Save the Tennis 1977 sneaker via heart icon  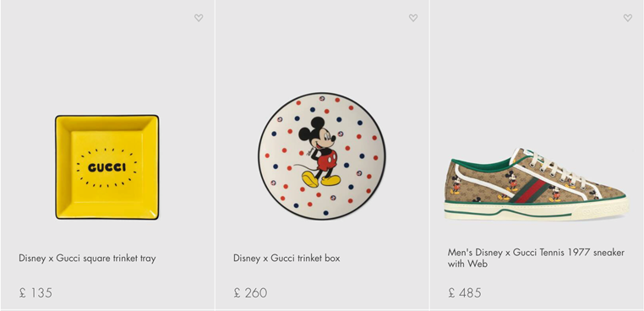[x=628, y=18]
